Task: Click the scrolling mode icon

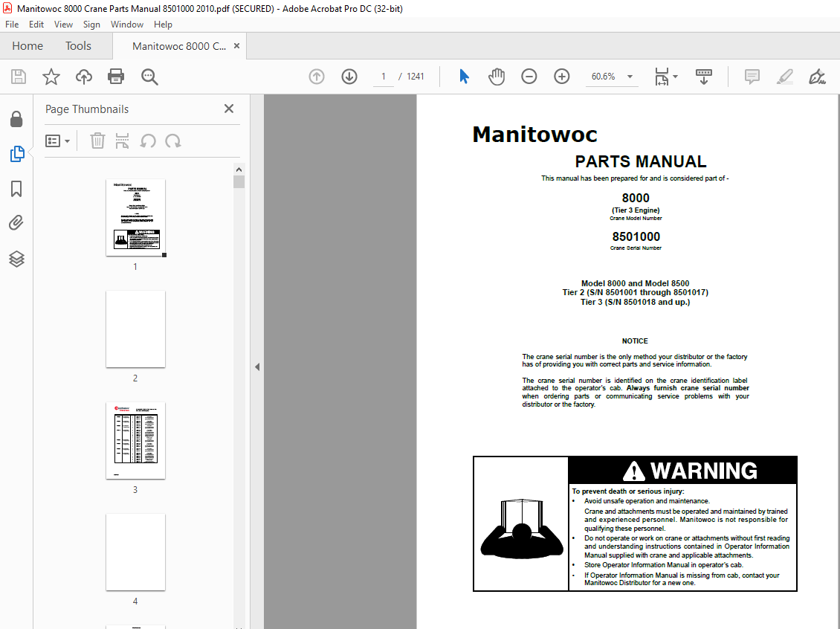Action: [704, 77]
